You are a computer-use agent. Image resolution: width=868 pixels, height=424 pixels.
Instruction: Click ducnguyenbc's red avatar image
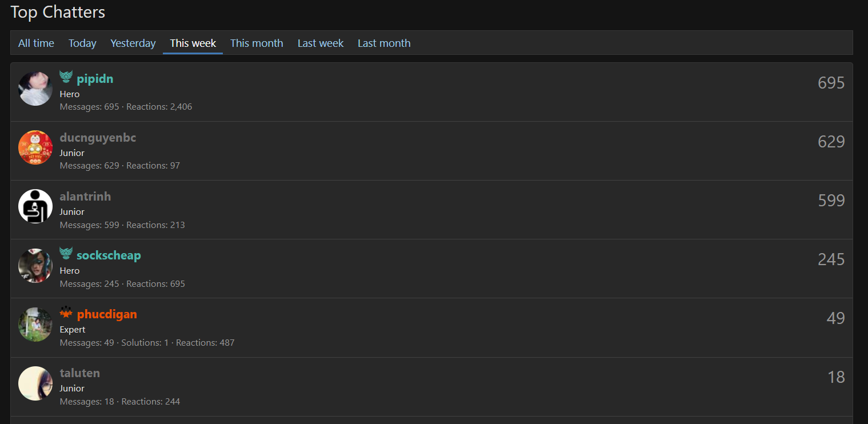(35, 147)
